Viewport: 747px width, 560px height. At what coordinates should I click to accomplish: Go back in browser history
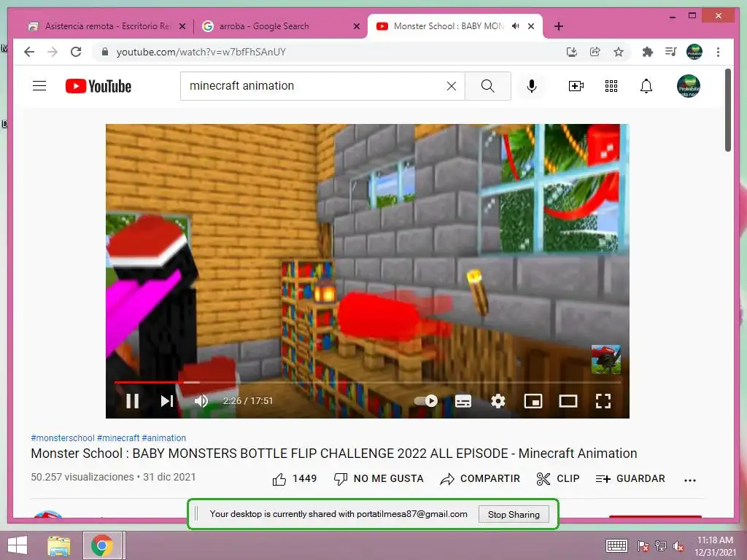point(29,52)
